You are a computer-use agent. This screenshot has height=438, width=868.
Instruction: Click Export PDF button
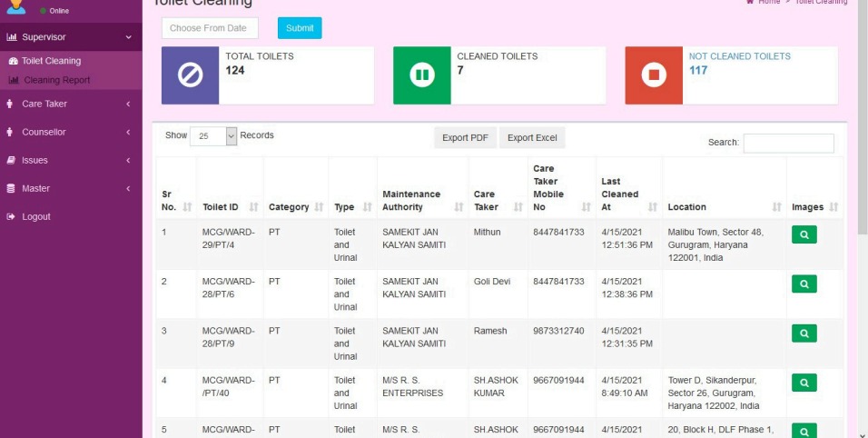pos(465,138)
